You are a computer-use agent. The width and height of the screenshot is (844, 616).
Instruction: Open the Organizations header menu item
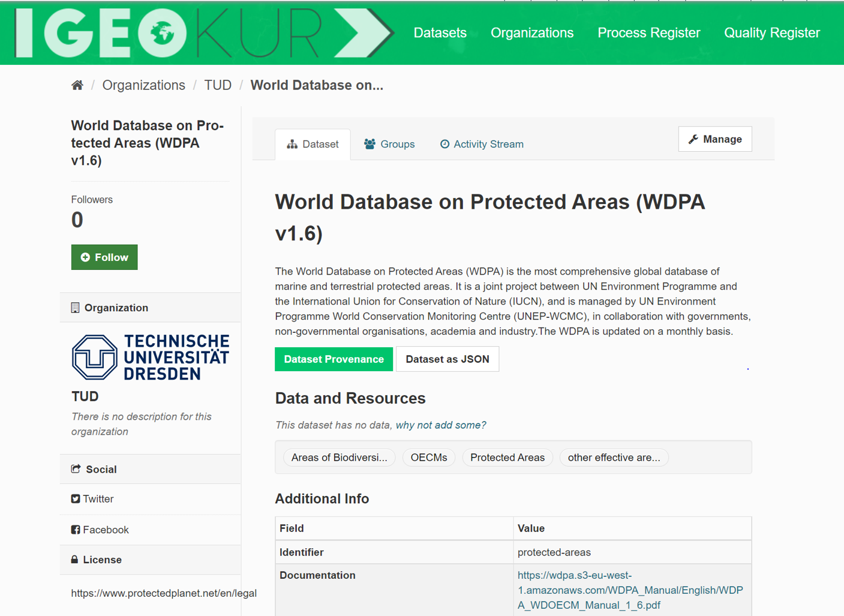[x=532, y=33]
